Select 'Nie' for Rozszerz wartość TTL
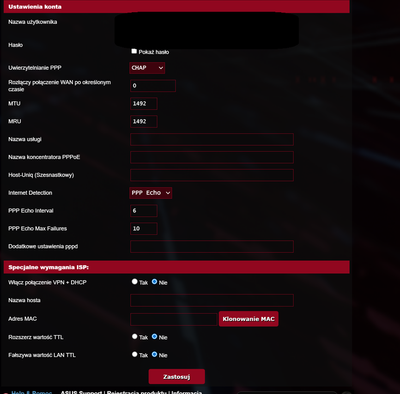The width and height of the screenshot is (400, 394). (x=154, y=337)
